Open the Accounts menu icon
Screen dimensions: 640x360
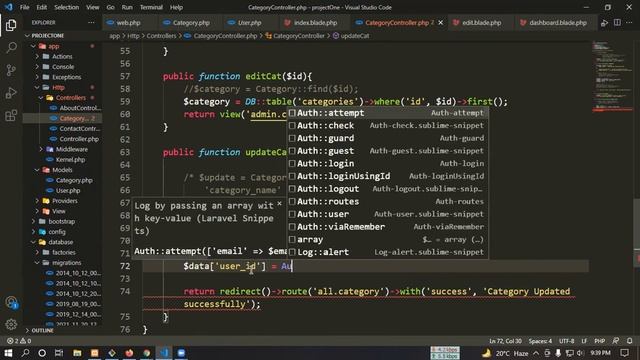[x=11, y=302]
